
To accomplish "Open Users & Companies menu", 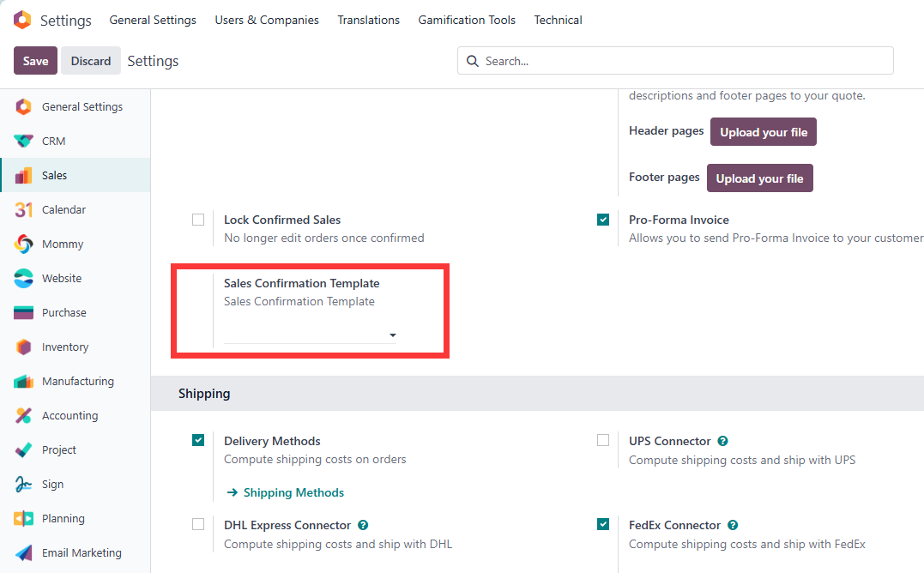I will tap(266, 20).
